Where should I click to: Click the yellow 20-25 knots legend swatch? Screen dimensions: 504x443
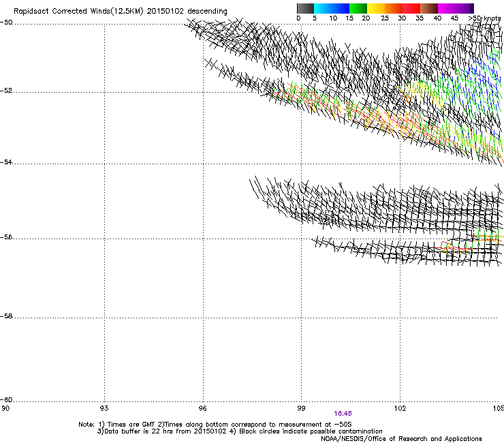(x=376, y=8)
